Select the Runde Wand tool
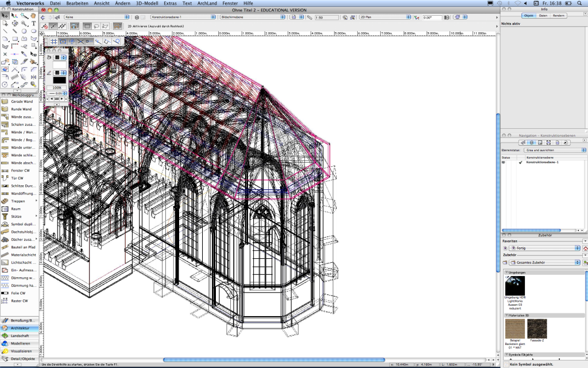588x368 pixels. [x=19, y=109]
